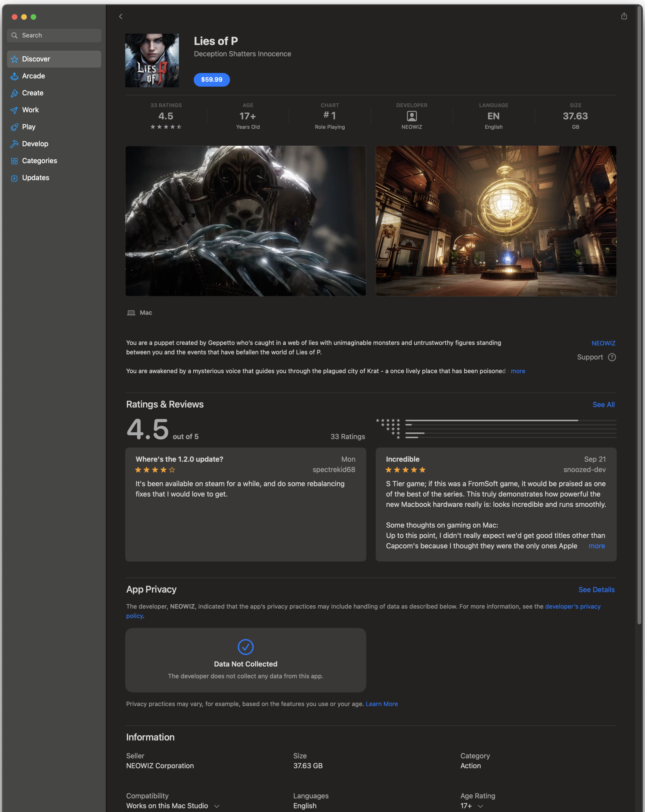
Task: Click reviewer name snoozed-dev
Action: [x=585, y=470]
